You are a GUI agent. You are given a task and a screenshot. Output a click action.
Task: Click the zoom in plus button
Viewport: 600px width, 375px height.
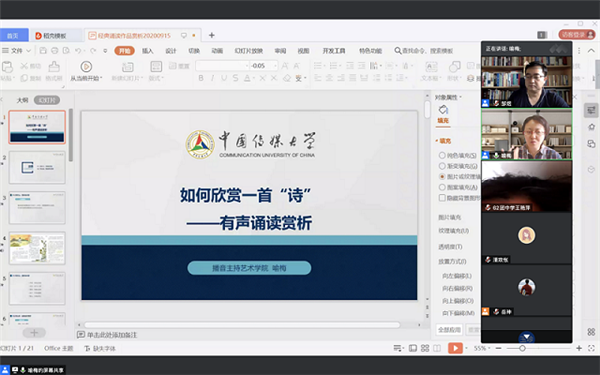pos(579,348)
